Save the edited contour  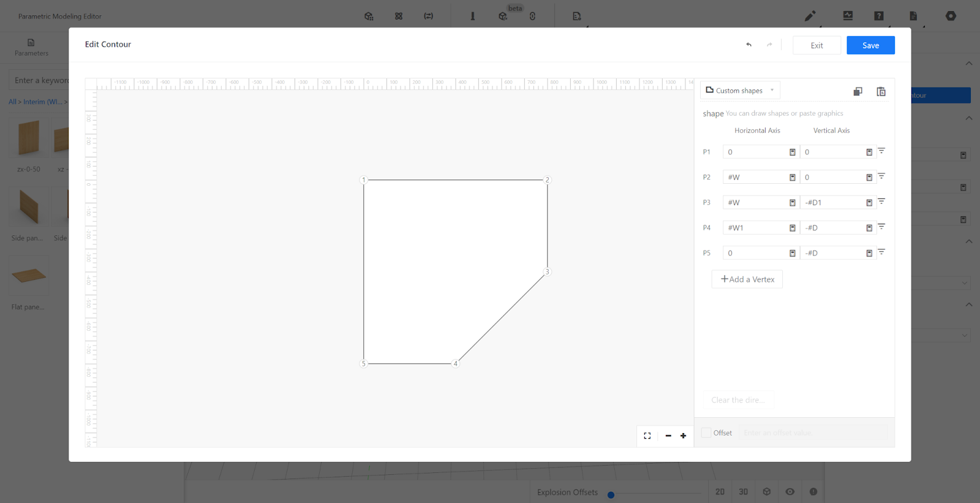click(x=870, y=45)
